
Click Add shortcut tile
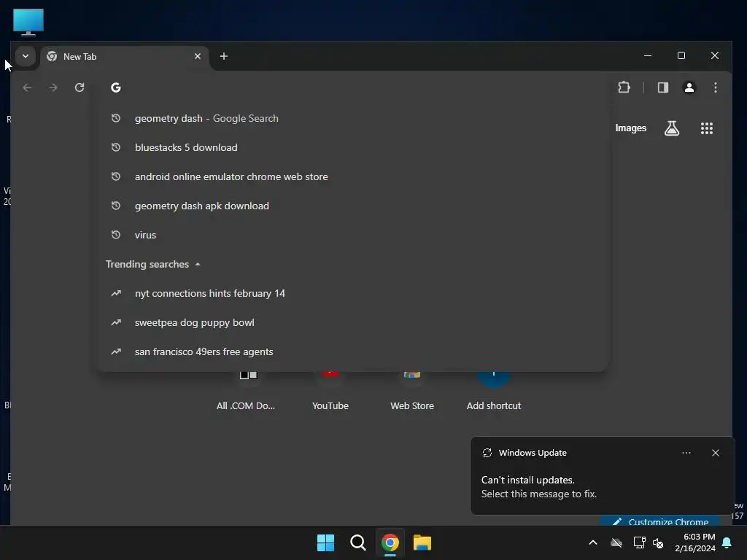[x=494, y=391]
